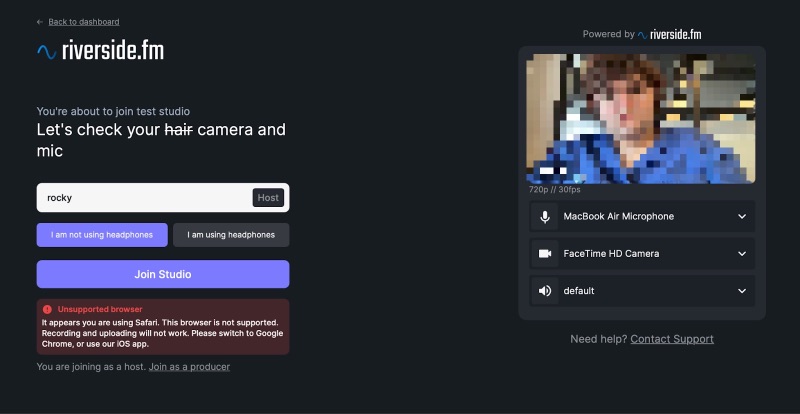Viewport: 800px width, 414px height.
Task: Click the back arrow beside Back to dashboard
Action: 40,22
